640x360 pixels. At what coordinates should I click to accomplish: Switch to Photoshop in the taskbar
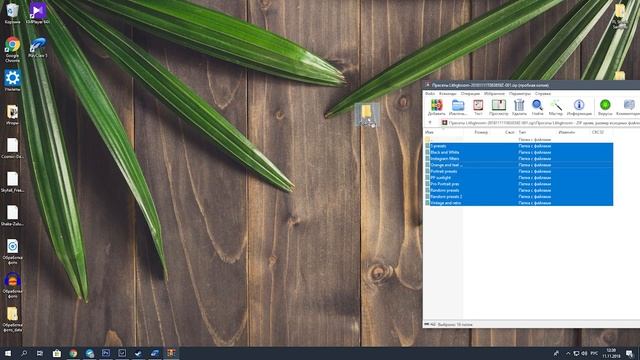[106, 353]
